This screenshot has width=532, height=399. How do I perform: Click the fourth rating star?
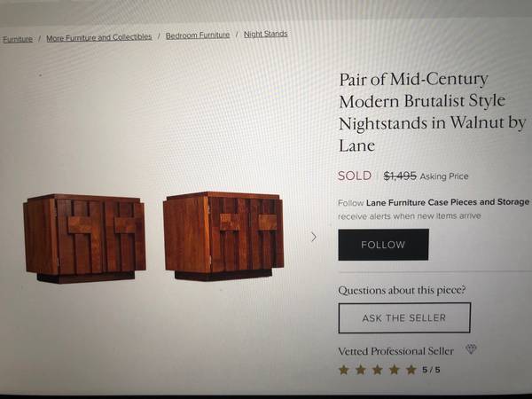point(395,370)
